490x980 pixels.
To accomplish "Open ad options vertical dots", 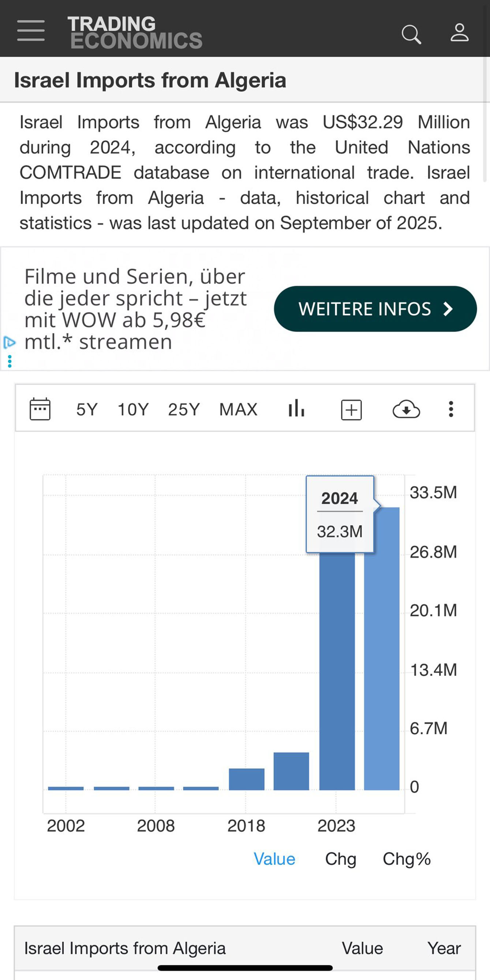I will pyautogui.click(x=10, y=361).
